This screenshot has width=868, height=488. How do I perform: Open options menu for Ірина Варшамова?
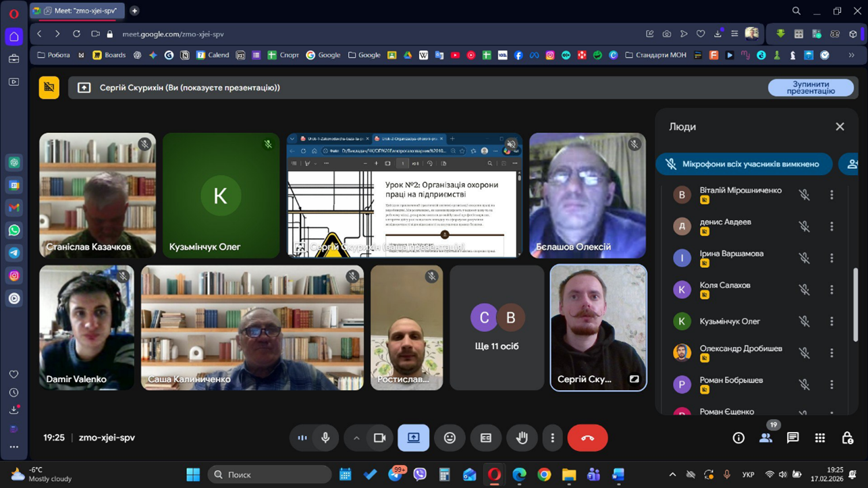pos(832,258)
